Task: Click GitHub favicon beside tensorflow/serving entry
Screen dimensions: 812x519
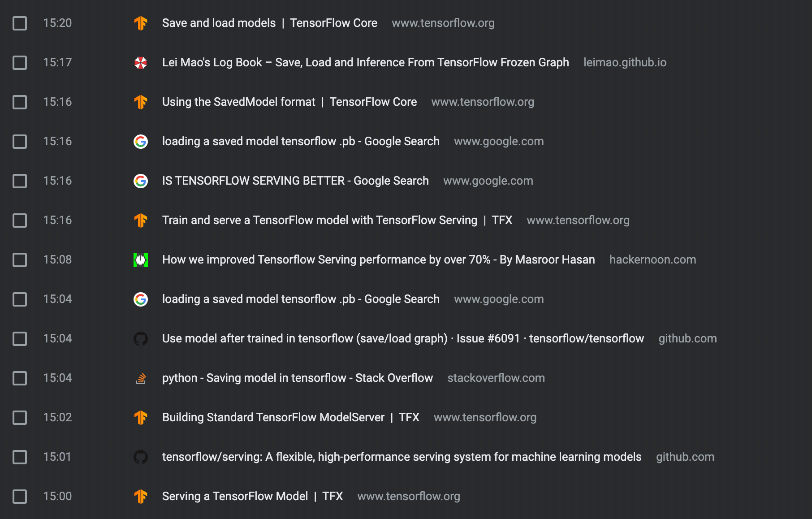Action: pyautogui.click(x=141, y=457)
